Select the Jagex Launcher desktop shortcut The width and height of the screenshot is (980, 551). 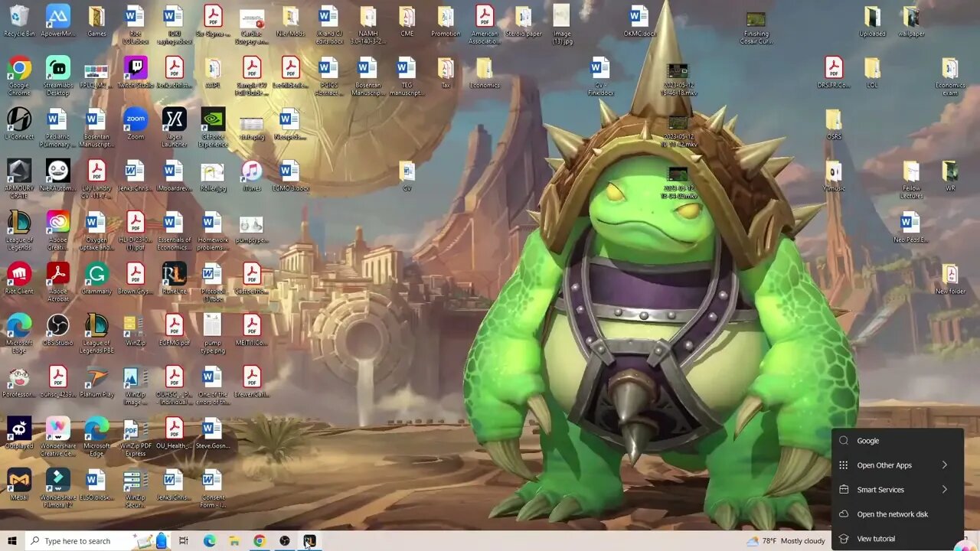(x=174, y=128)
